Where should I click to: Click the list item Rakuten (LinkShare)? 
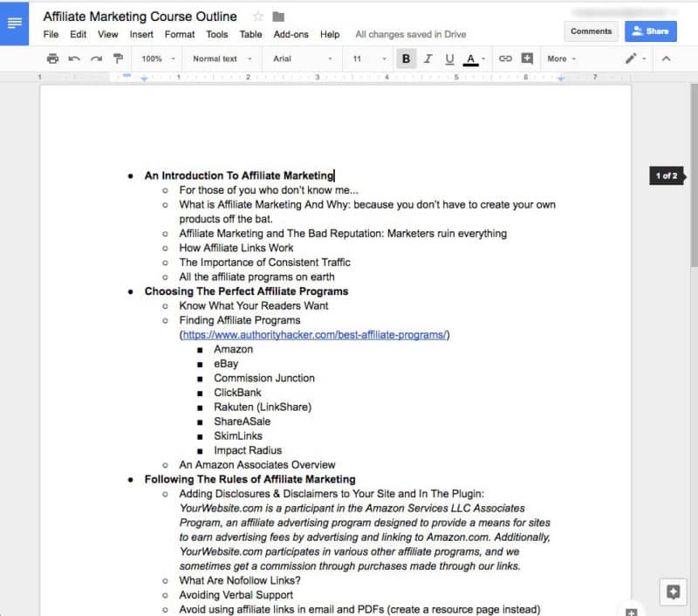[x=263, y=407]
